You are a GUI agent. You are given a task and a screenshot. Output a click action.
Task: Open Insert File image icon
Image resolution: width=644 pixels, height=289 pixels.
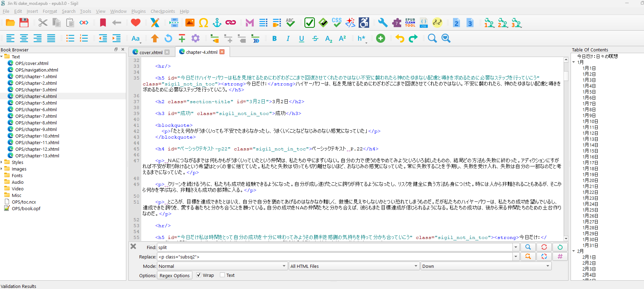pos(190,23)
